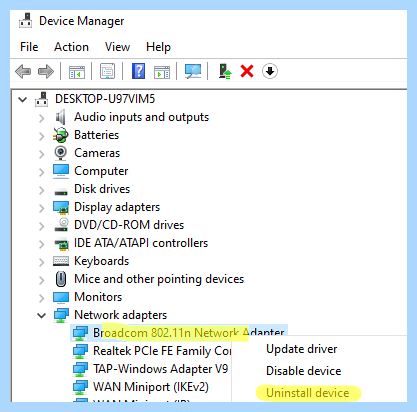The height and width of the screenshot is (412, 417).
Task: Click the Forward arrow toolbar icon
Action: pos(46,71)
